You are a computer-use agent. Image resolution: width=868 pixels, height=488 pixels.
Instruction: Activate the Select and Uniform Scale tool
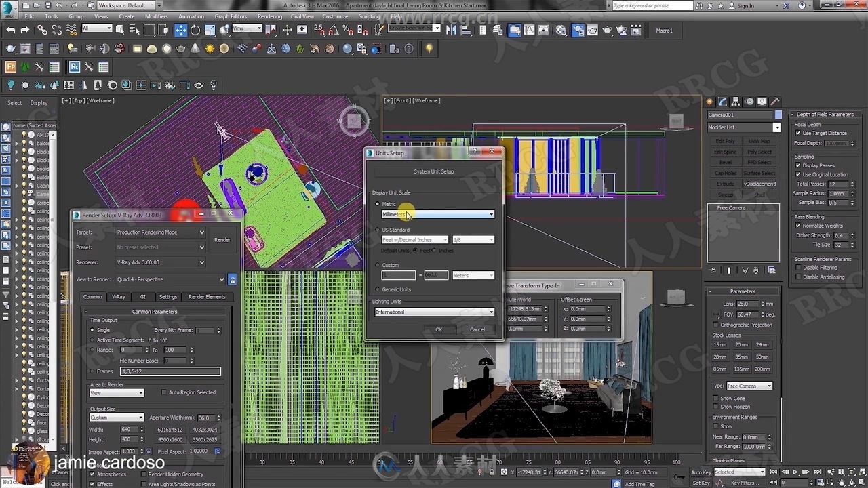click(210, 30)
